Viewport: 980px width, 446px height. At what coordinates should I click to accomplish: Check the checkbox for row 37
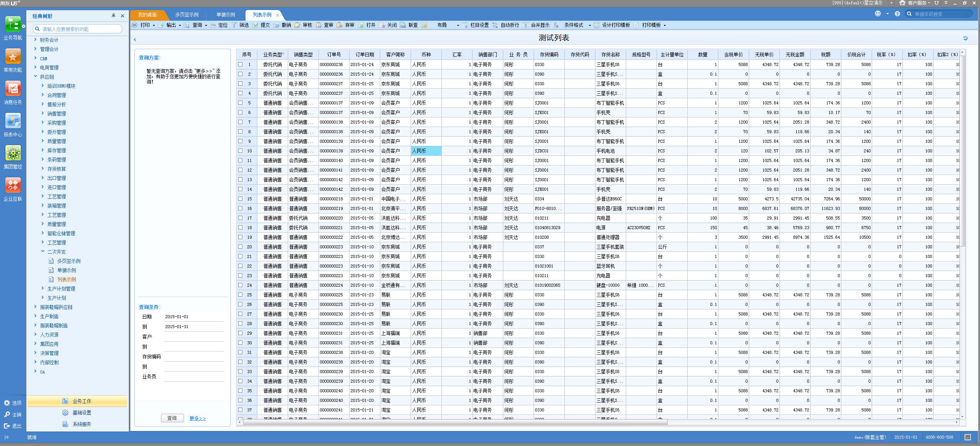click(240, 410)
